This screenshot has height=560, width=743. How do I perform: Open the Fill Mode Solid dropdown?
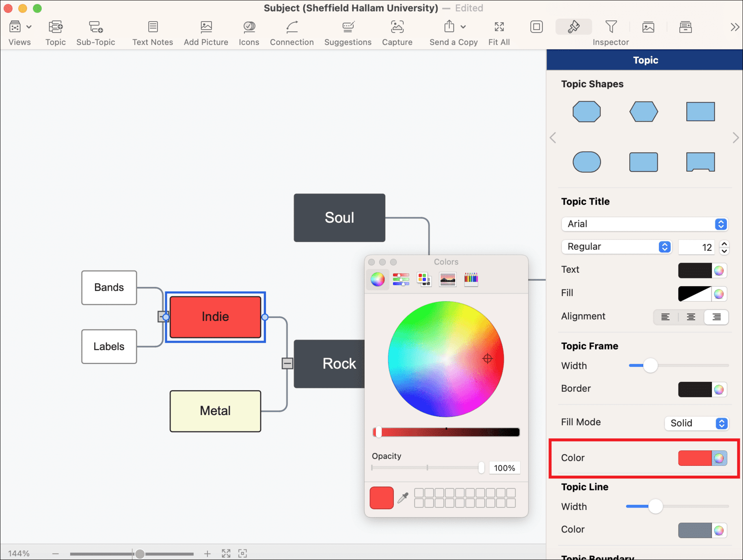point(696,423)
